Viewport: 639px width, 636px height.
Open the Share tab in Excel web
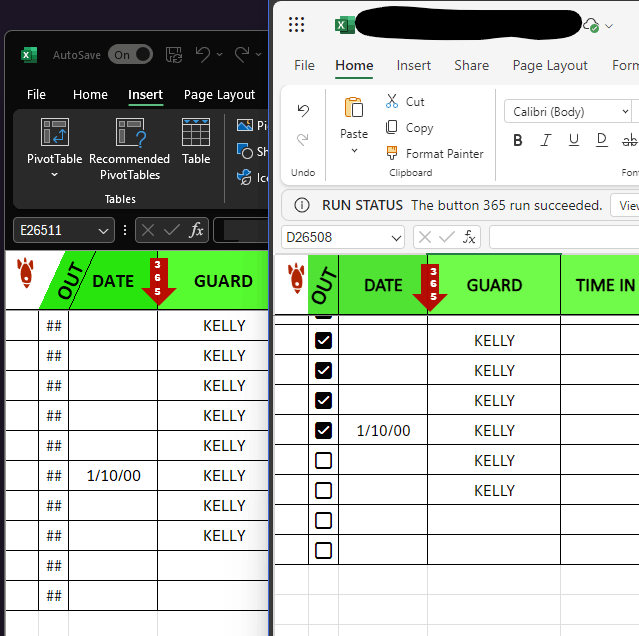(x=472, y=65)
